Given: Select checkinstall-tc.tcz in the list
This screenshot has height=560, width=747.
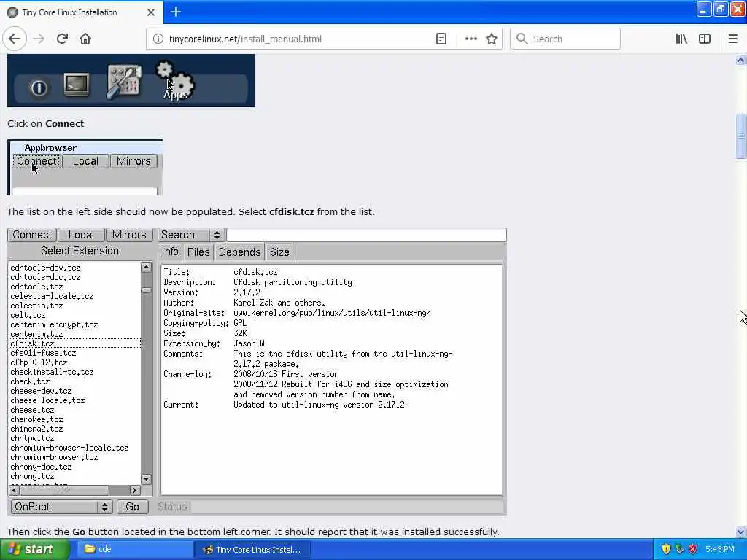Looking at the screenshot, I should tap(75, 372).
